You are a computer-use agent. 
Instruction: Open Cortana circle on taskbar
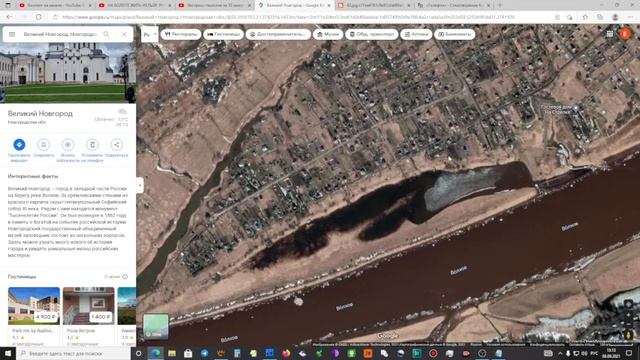click(139, 353)
